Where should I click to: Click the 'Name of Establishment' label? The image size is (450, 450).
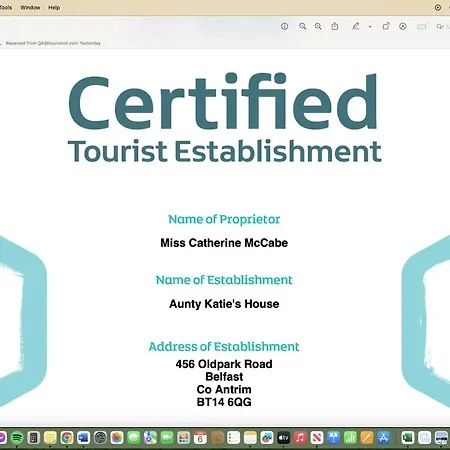tap(224, 280)
